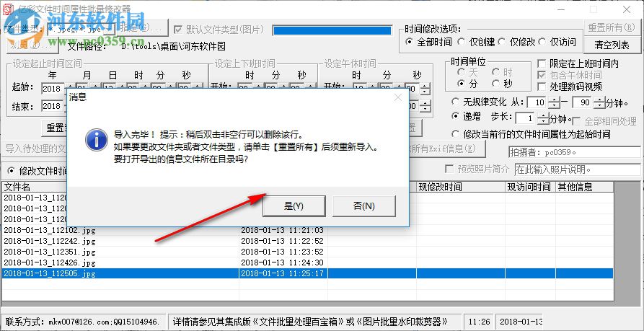Click the maximum minutes field showing 90
644x331 pixels.
point(583,102)
